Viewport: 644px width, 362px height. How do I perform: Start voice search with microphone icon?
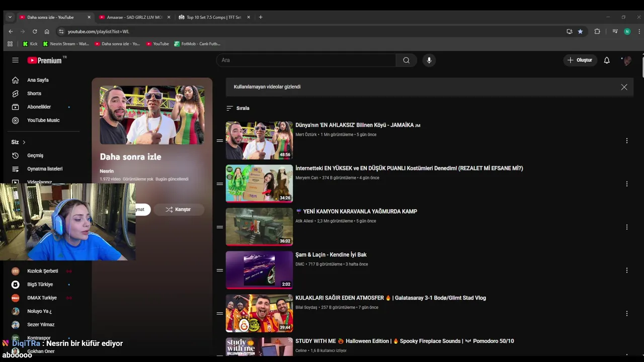point(429,60)
